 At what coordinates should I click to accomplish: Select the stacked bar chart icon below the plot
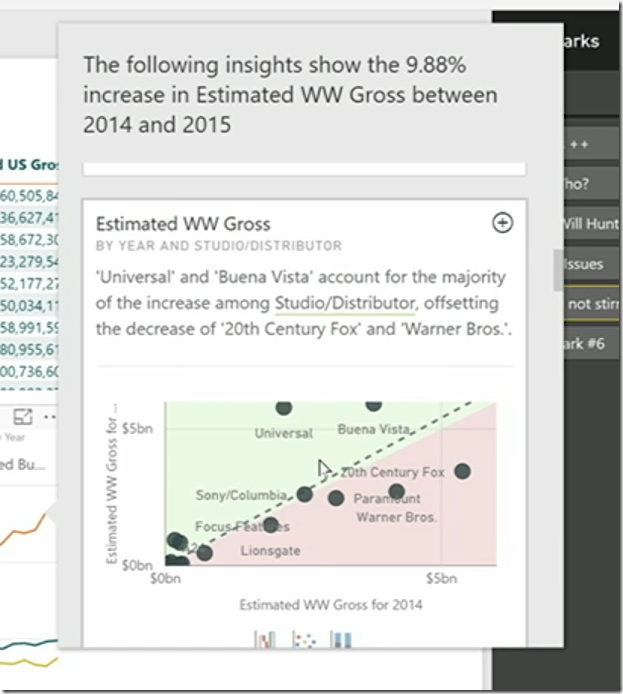(x=340, y=639)
